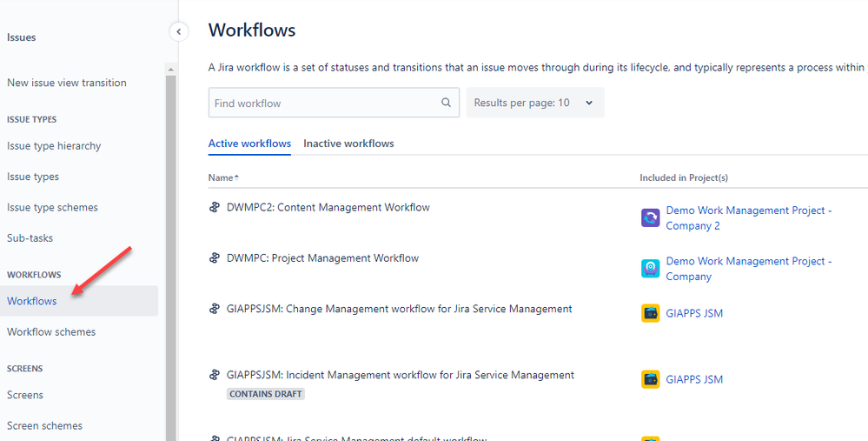Sort by the Name column header

pos(223,177)
